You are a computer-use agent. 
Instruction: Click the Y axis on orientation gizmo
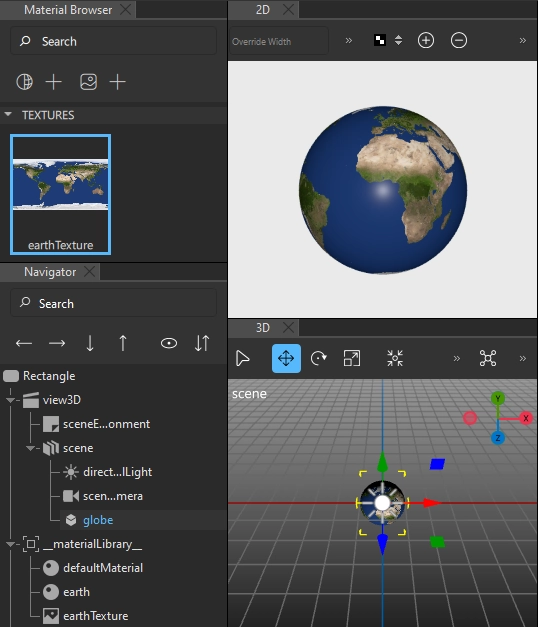tap(498, 398)
